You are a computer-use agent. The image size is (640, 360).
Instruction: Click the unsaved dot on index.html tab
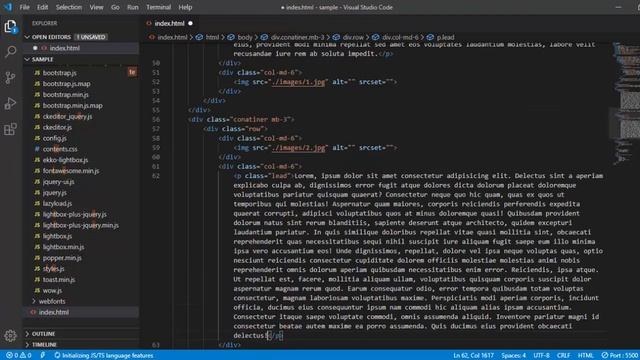coord(190,23)
